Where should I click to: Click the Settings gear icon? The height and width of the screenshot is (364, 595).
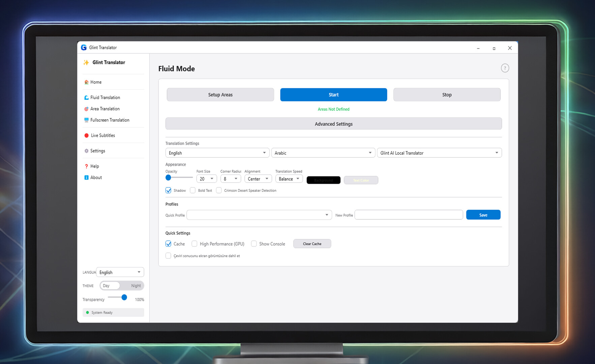coord(86,151)
